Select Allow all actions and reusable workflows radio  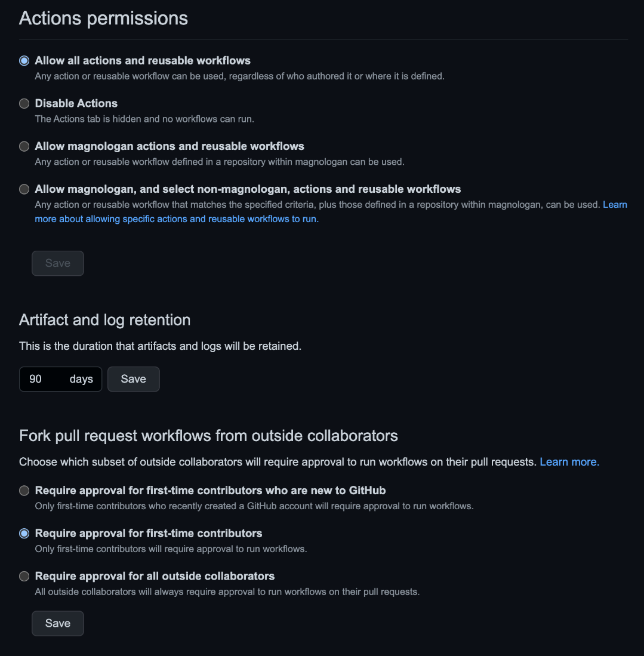[24, 61]
